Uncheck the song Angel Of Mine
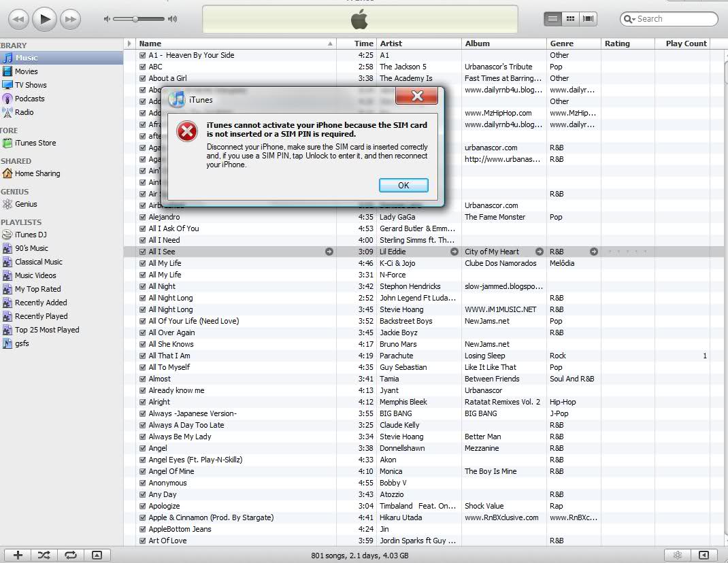 pos(142,472)
